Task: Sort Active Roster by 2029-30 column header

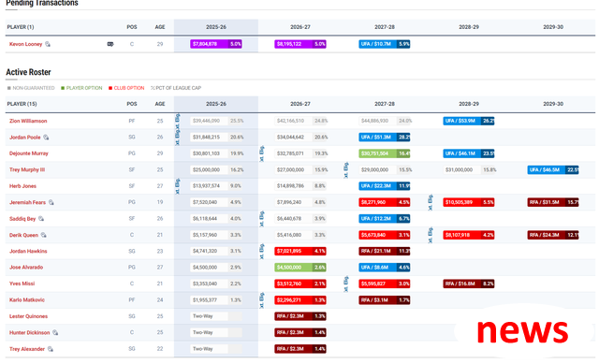Action: (553, 104)
